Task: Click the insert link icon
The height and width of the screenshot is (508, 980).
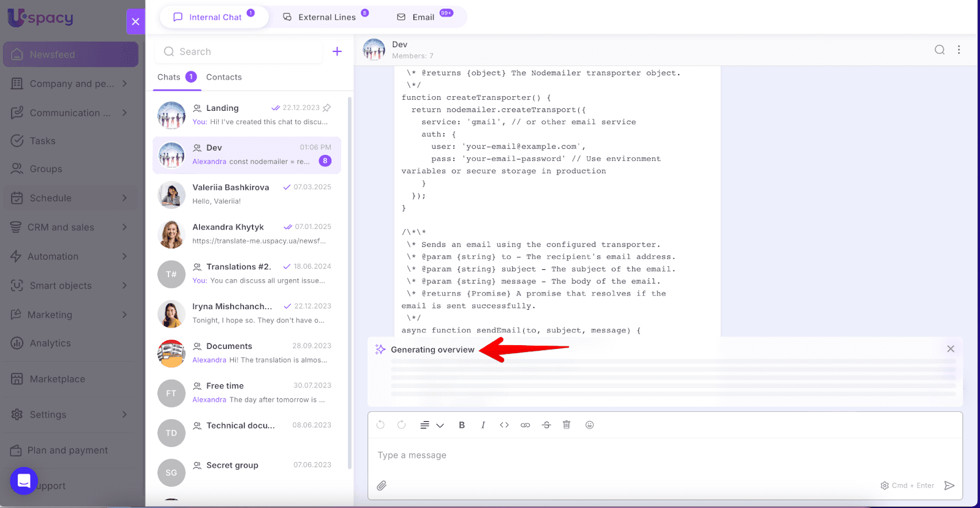Action: click(x=526, y=425)
